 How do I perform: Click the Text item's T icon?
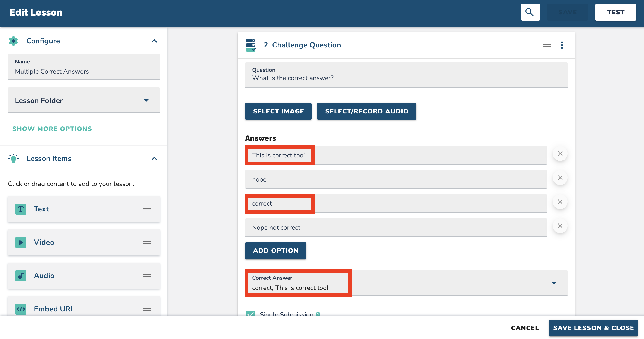21,209
